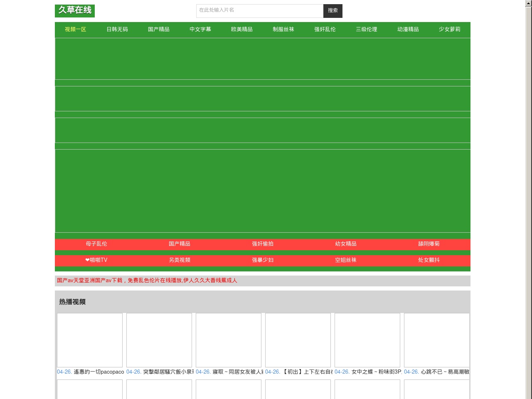Open the thumbnail above the pacopaco title

90,340
